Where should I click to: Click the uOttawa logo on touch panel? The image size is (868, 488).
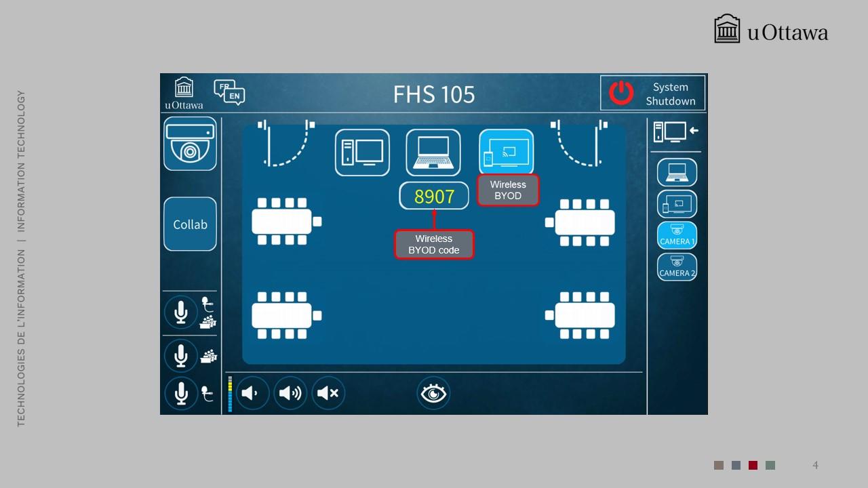pos(184,94)
